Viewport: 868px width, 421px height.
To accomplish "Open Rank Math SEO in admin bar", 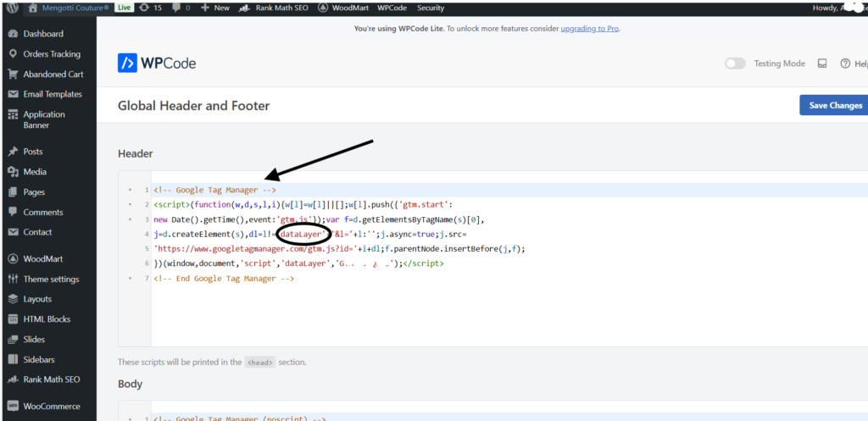I will tap(275, 8).
